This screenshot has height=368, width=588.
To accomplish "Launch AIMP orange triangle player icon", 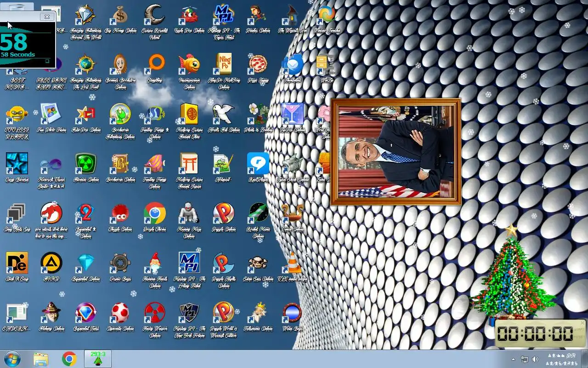I will coord(51,263).
